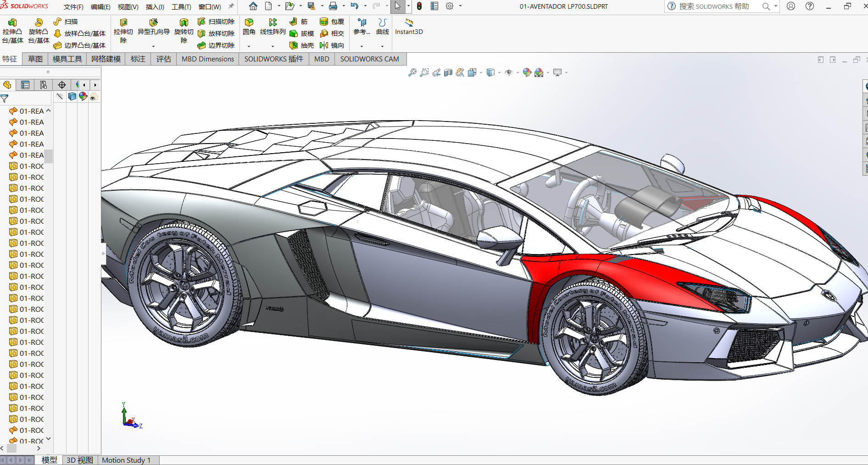Select the first 01-REA tree item
Screen dimensions: 868x465
[x=28, y=111]
